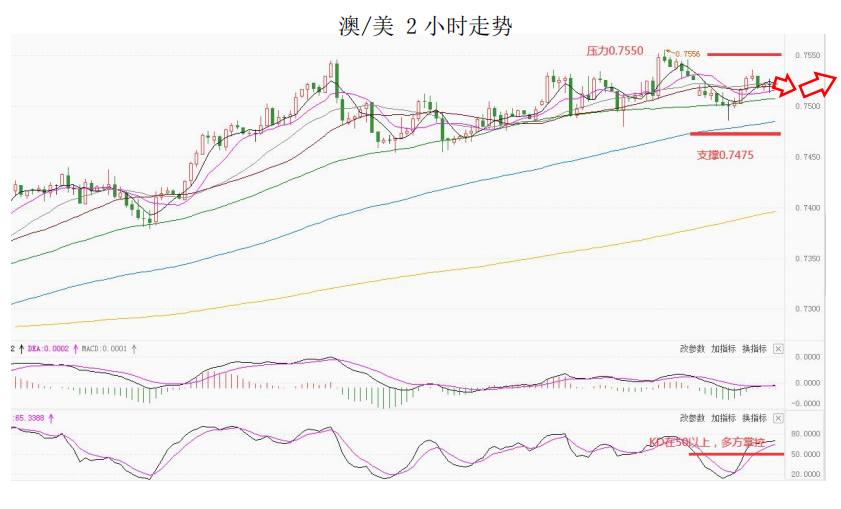The height and width of the screenshot is (509, 841).
Task: Click the 压力0.7550 resistance annotation
Action: 614,49
